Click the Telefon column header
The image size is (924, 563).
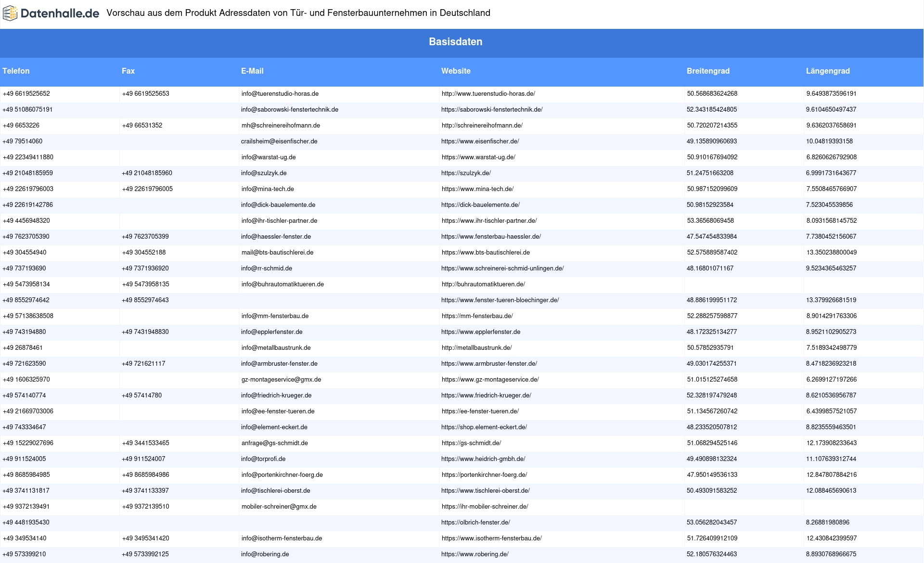pyautogui.click(x=16, y=71)
